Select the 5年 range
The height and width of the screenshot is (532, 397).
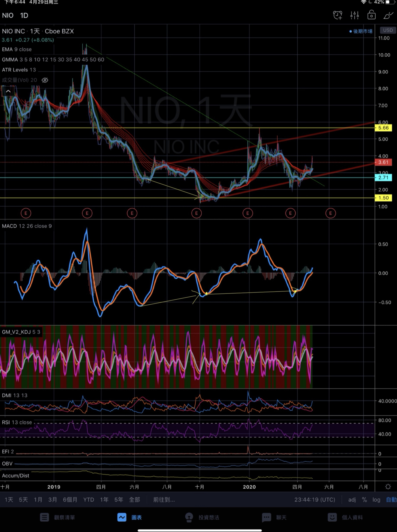(x=119, y=500)
